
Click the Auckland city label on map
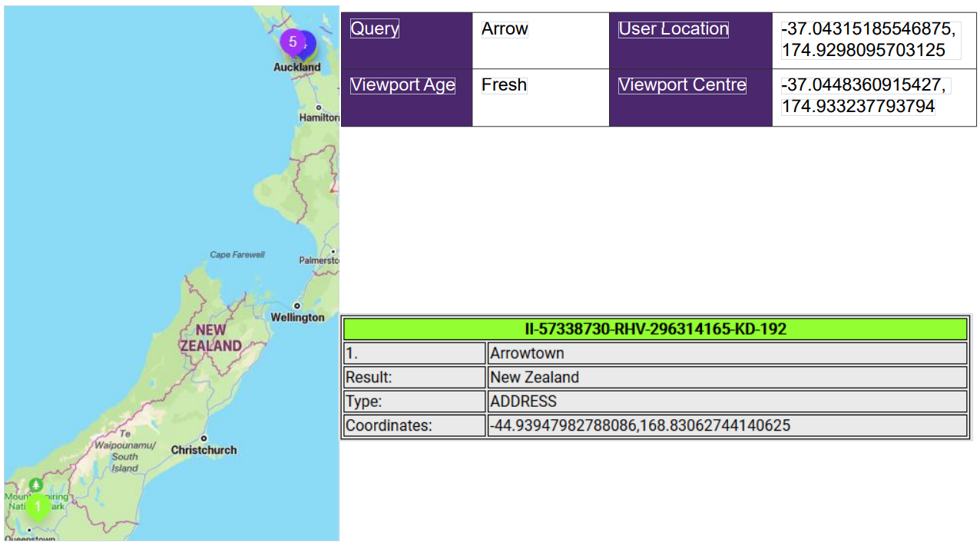(x=297, y=68)
